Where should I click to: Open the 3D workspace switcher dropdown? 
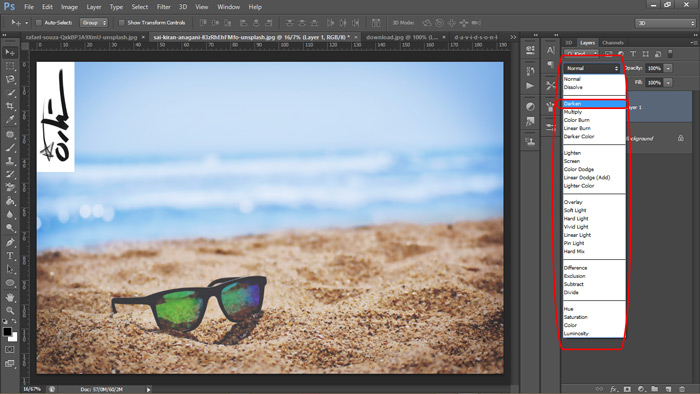[665, 23]
